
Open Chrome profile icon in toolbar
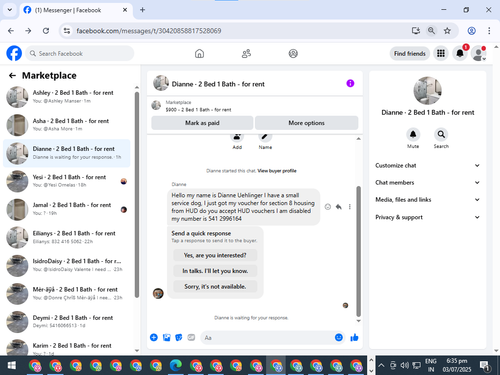pos(471,31)
